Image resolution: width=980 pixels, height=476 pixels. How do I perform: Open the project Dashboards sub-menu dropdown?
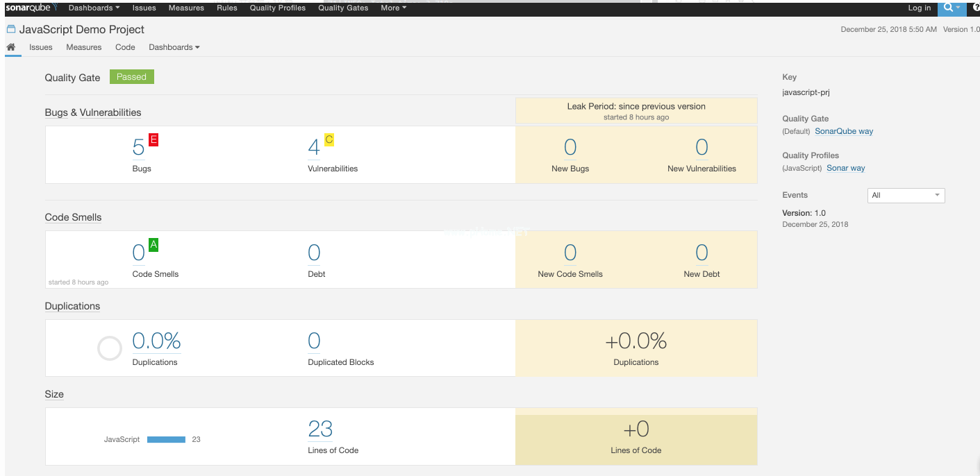pos(174,47)
